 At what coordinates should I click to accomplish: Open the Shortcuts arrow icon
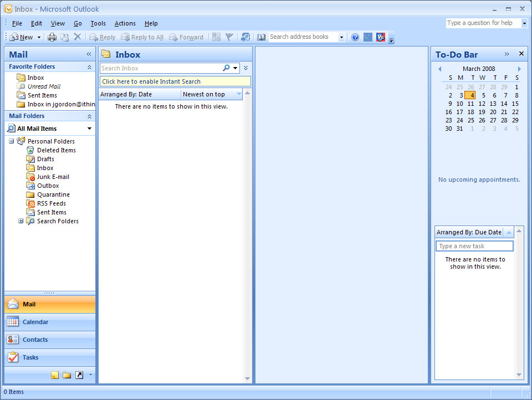(x=79, y=375)
